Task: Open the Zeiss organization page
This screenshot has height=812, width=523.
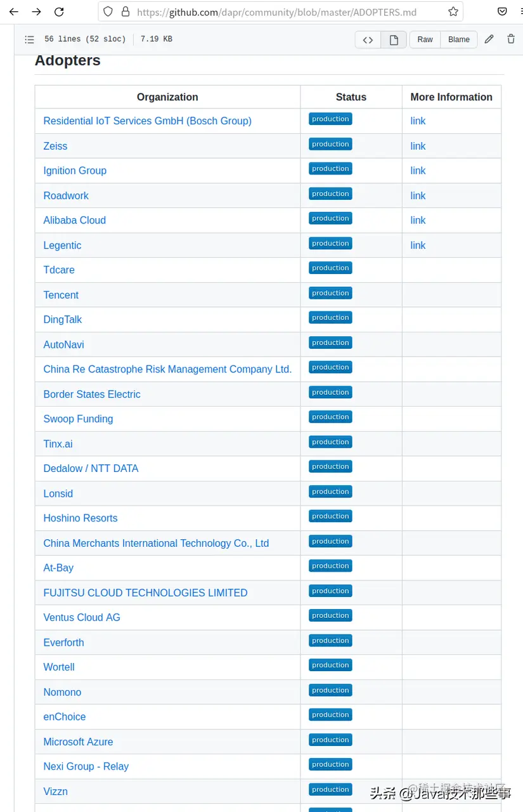Action: (55, 146)
